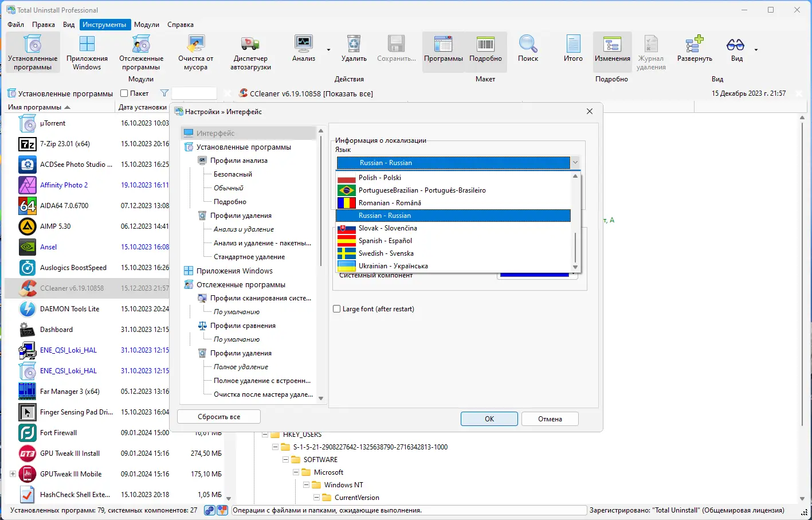The height and width of the screenshot is (520, 812).
Task: Collapse the S-1-5-21 registry key node
Action: (275, 447)
